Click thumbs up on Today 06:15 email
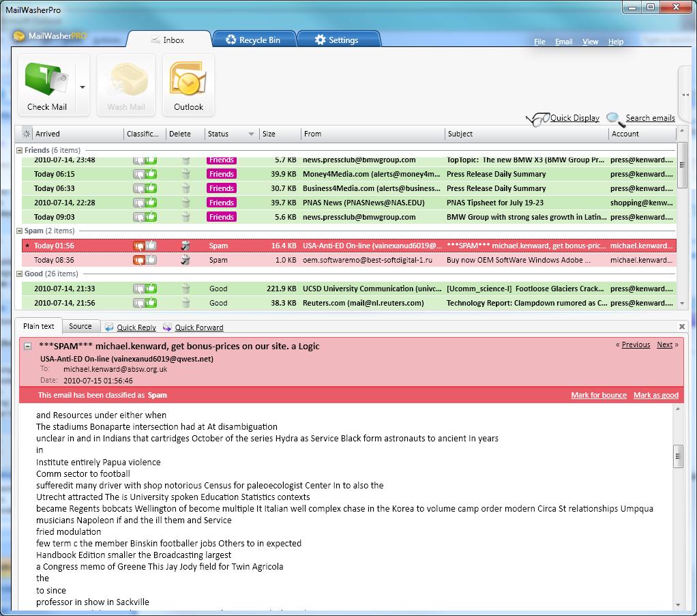Viewport: 697px width, 616px height. 151,174
